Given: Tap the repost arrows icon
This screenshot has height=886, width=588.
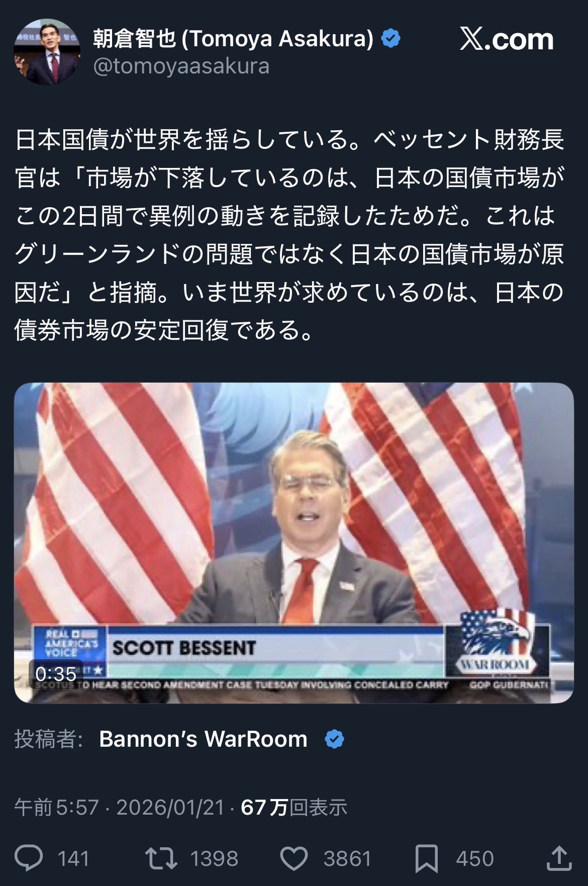Looking at the screenshot, I should coord(161,858).
